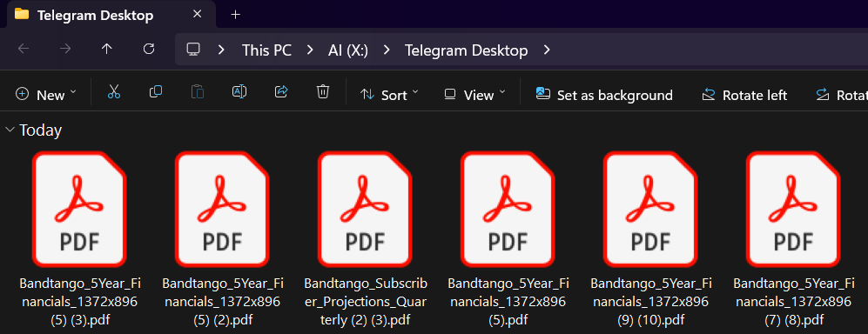The width and height of the screenshot is (868, 334).
Task: Click filename text ending (5) (2).pdf
Action: [x=223, y=302]
